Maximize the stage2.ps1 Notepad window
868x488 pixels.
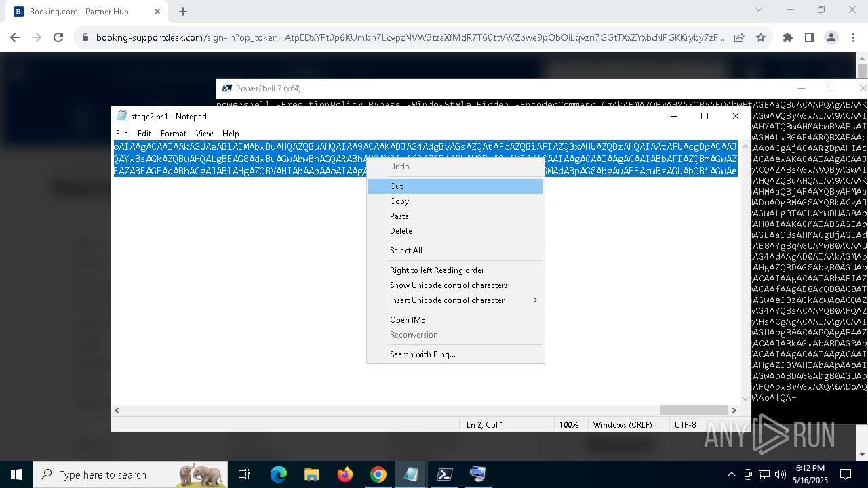click(705, 117)
